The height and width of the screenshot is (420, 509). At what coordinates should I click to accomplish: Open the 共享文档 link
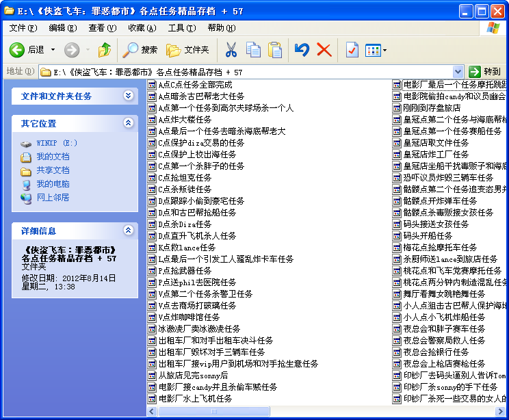[x=53, y=170]
